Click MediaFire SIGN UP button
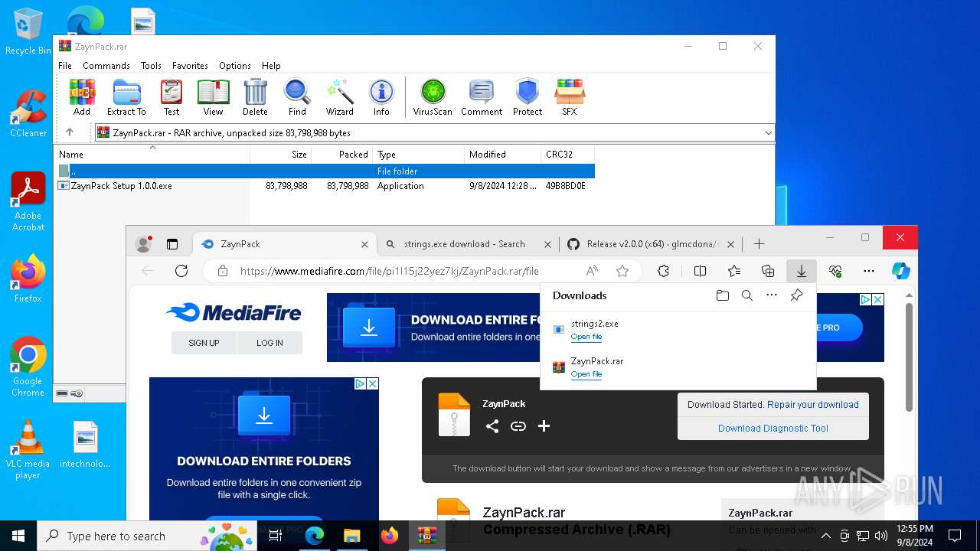The image size is (980, 551). click(x=204, y=343)
